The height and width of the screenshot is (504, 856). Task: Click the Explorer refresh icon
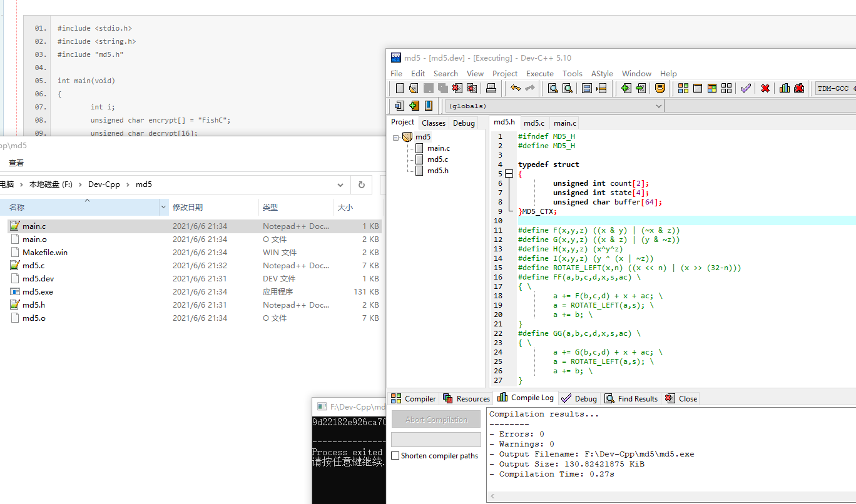(361, 184)
